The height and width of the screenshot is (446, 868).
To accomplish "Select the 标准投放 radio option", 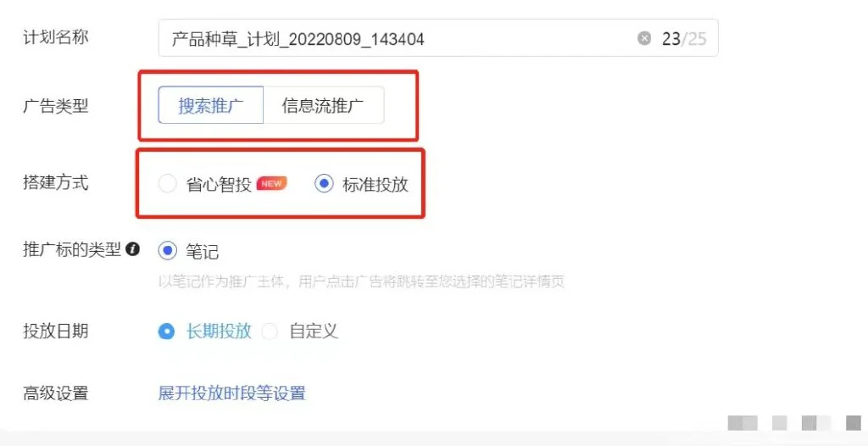I will (x=324, y=184).
